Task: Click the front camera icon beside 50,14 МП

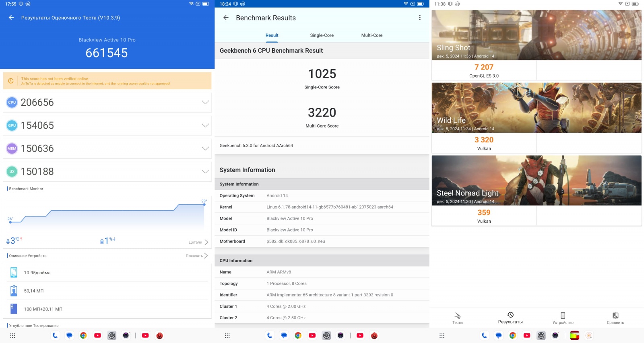Action: tap(14, 291)
